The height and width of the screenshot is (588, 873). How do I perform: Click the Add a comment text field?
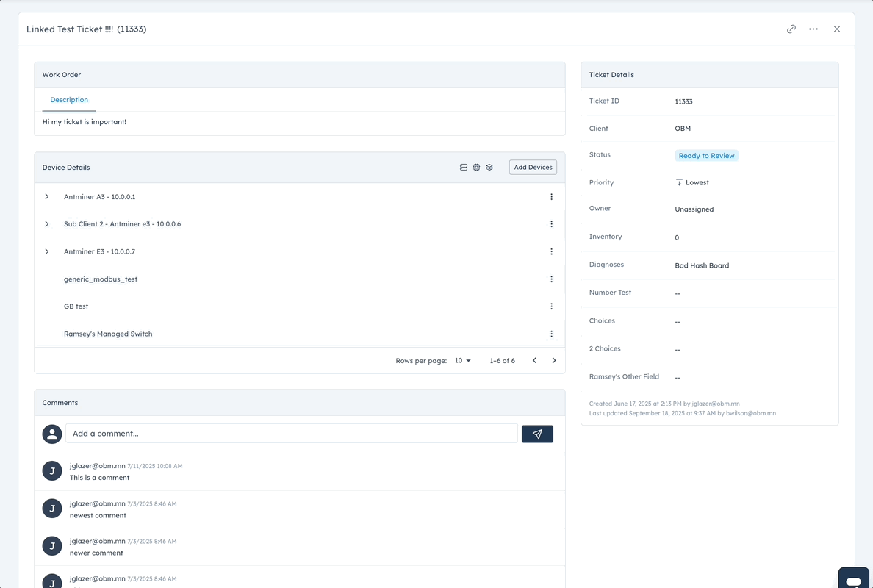[292, 434]
